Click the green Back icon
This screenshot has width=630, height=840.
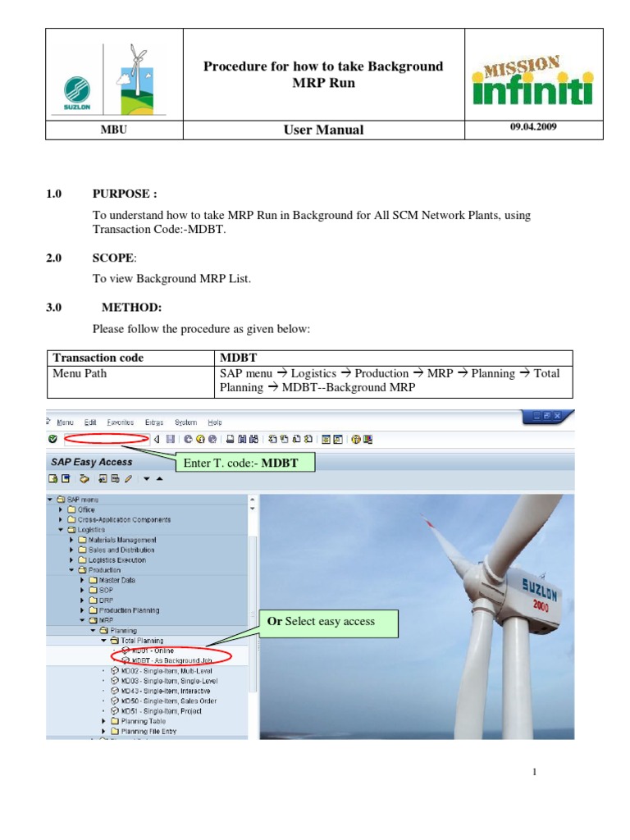(x=188, y=440)
